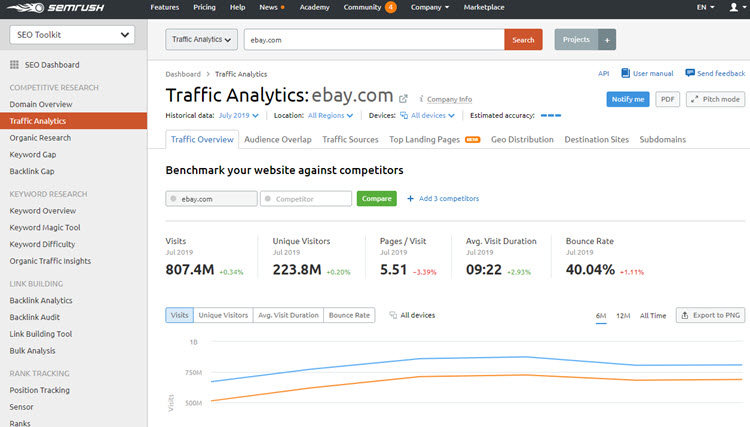
Task: Open the User manual book icon
Action: 625,73
